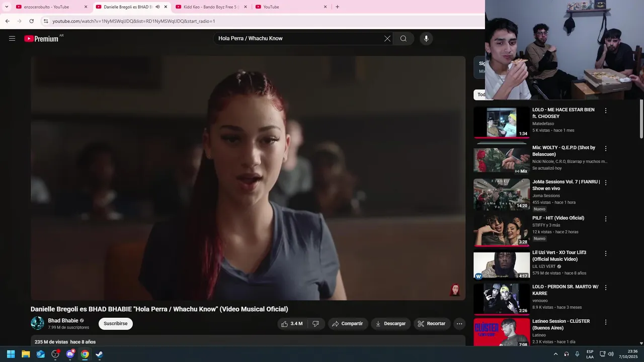Click the page vertical scrollbar
644x362 pixels.
click(641, 119)
